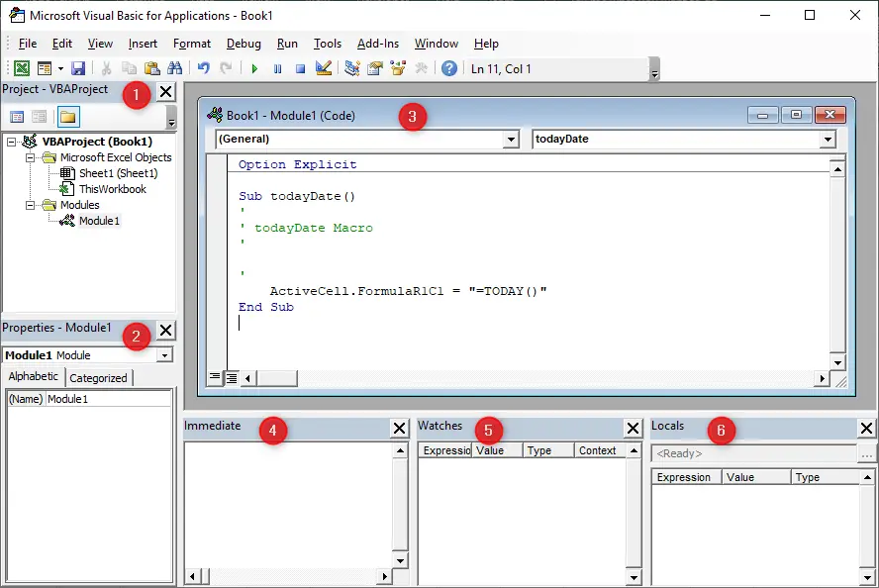
Task: Click the (Name) Module1 property value field
Action: point(108,399)
